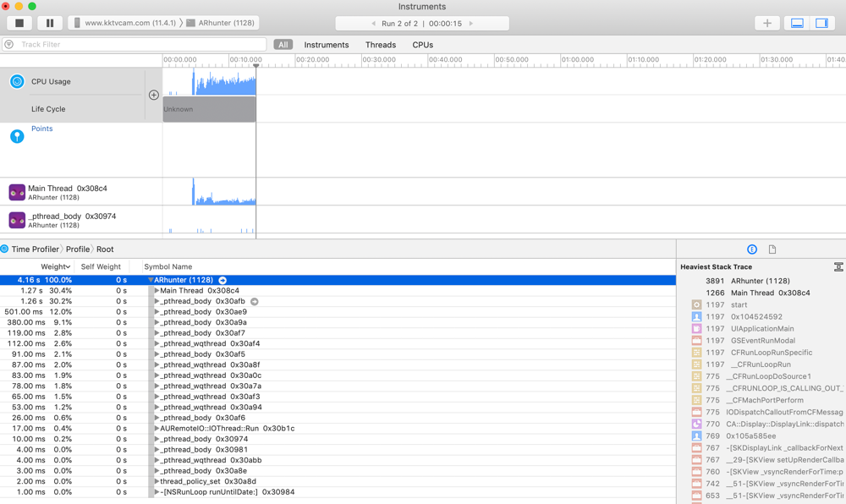Select the CPU Usage instrument icon
The image size is (846, 504).
click(x=17, y=81)
